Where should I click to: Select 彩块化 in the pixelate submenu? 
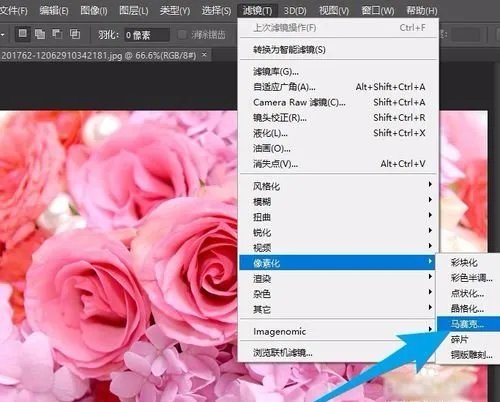pyautogui.click(x=468, y=262)
